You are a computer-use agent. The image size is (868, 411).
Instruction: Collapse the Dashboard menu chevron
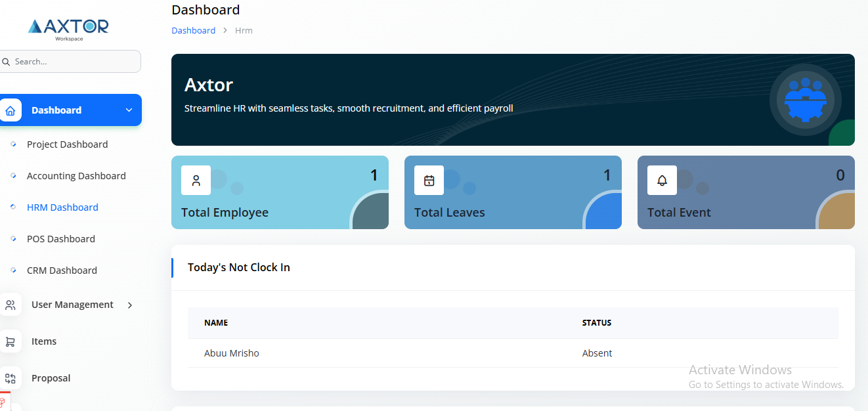(129, 110)
